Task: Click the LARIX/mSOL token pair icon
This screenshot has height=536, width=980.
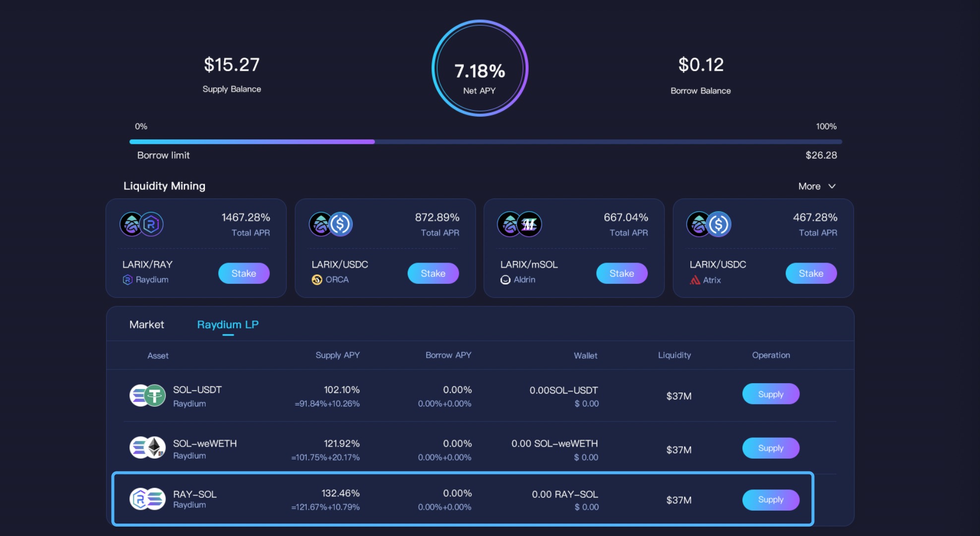Action: (519, 224)
